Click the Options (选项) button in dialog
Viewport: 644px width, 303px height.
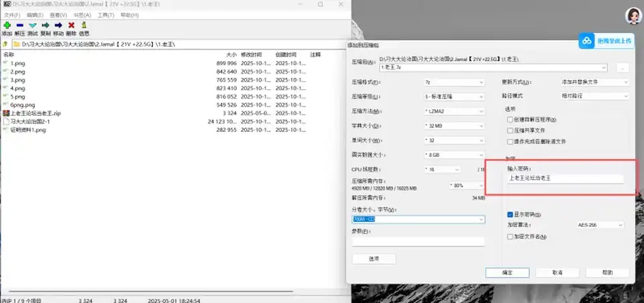pos(374,259)
